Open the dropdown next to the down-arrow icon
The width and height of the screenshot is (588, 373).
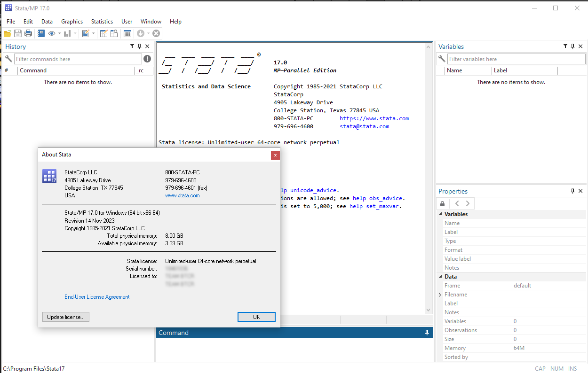tap(148, 33)
